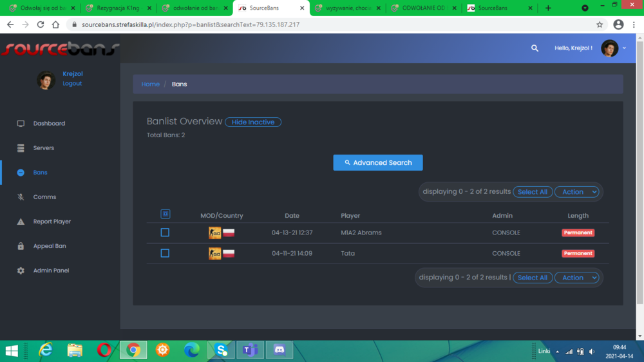Viewport: 644px width, 362px height.
Task: Click the Report Player warning triangle icon
Action: tap(21, 222)
